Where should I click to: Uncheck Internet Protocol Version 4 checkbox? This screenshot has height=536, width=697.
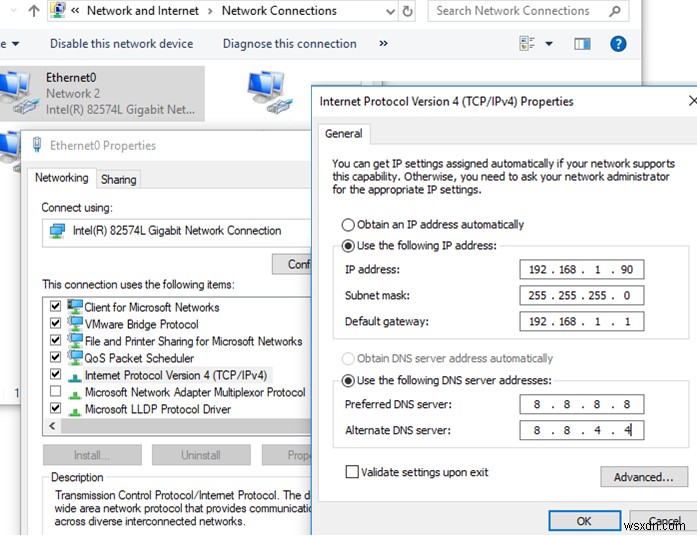click(x=56, y=374)
